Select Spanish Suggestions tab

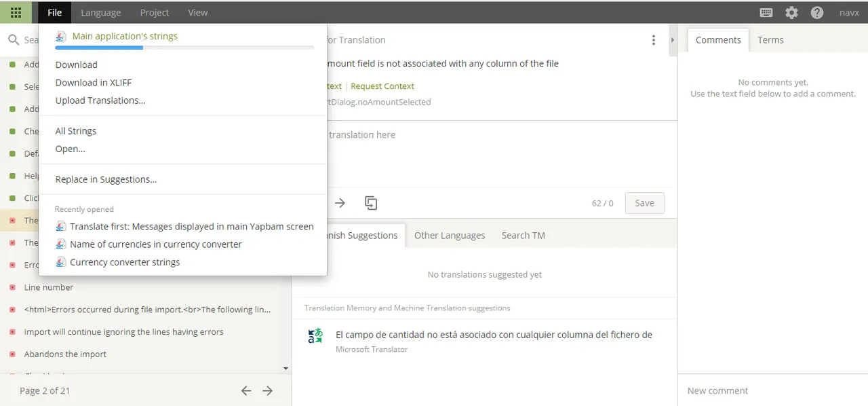366,235
